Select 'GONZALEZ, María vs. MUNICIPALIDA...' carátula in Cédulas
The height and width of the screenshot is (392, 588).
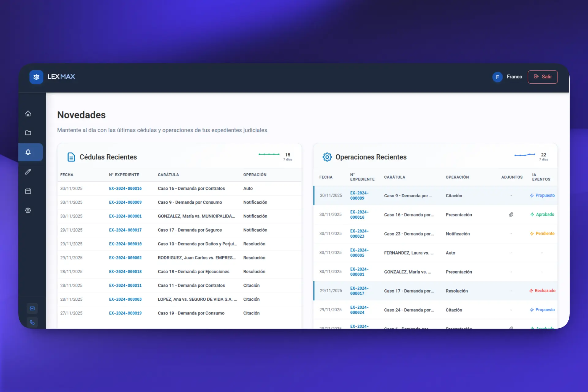coord(196,216)
